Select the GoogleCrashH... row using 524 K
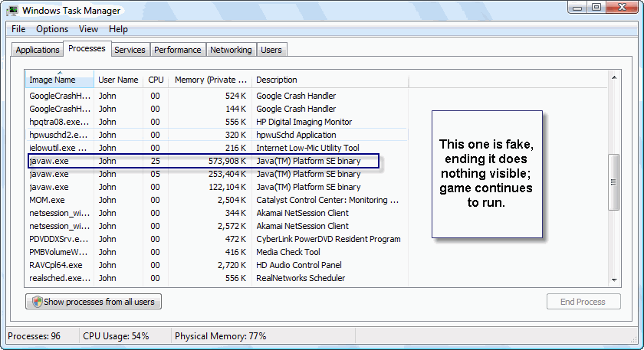Image resolution: width=644 pixels, height=350 pixels. 217,96
